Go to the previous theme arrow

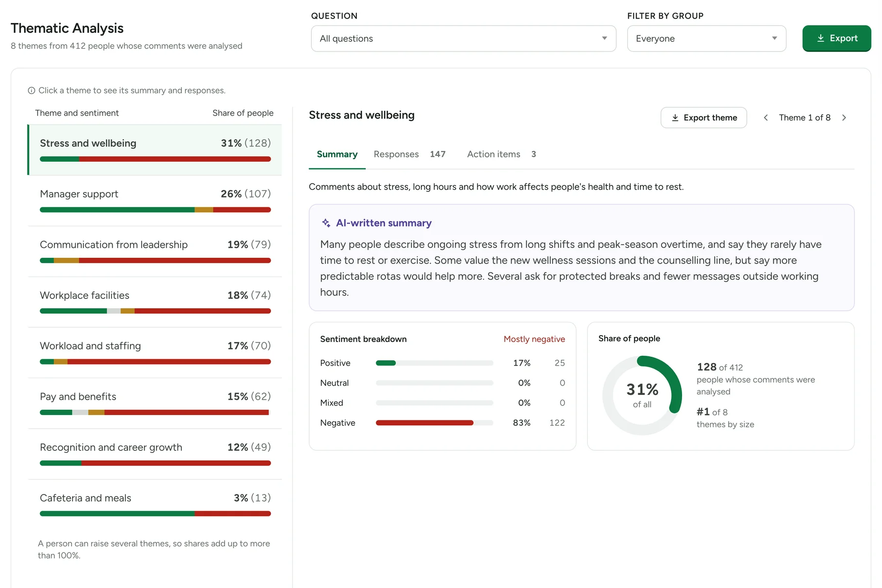pyautogui.click(x=766, y=118)
